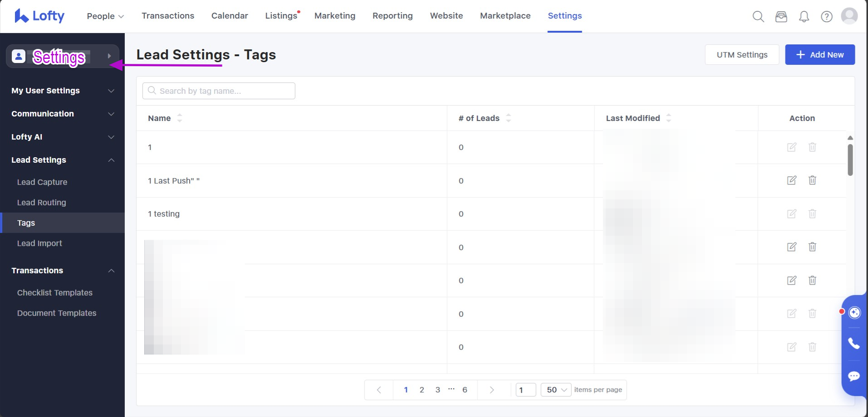Open the phone dialer floating icon
The image size is (868, 417).
(x=854, y=344)
